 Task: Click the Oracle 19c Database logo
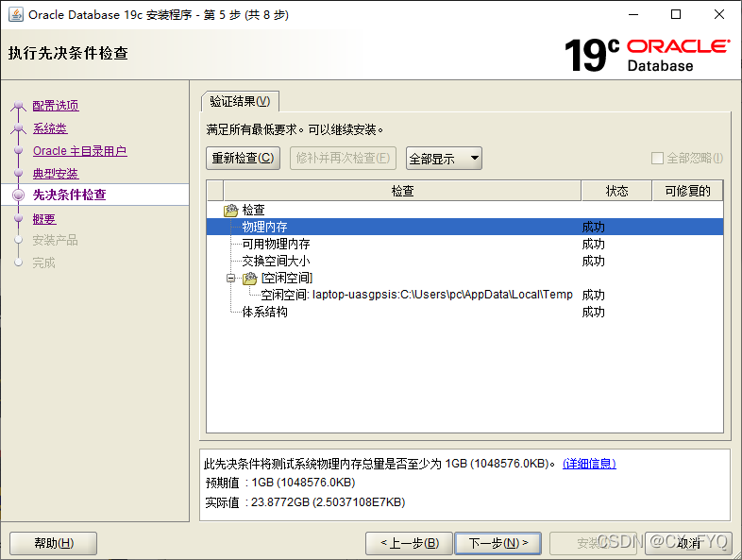point(647,55)
